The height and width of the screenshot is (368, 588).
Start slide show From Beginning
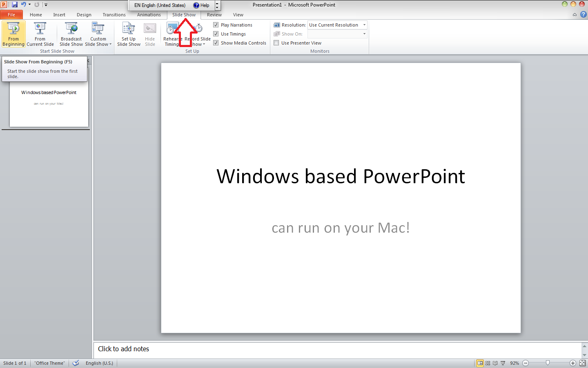coord(13,34)
